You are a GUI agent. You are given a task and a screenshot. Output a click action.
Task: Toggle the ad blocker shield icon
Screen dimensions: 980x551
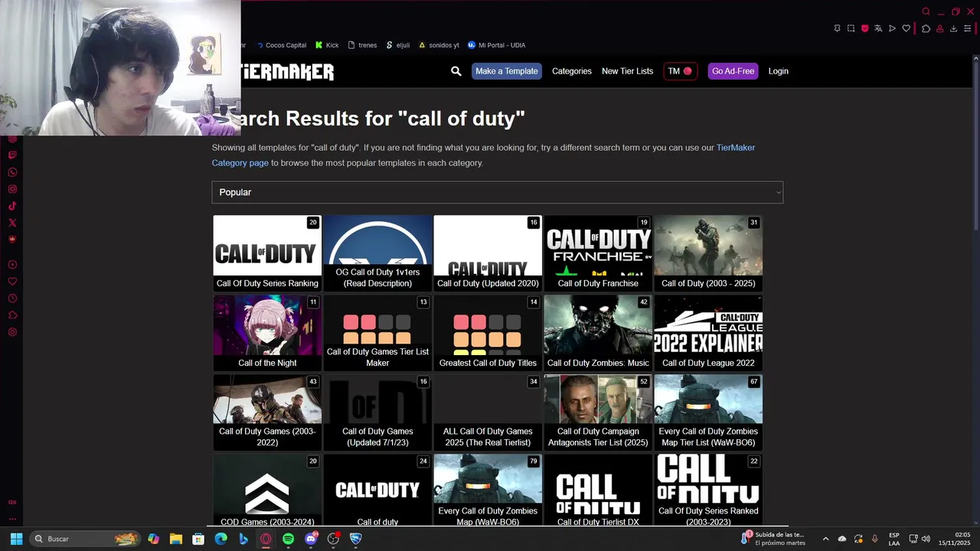[865, 28]
